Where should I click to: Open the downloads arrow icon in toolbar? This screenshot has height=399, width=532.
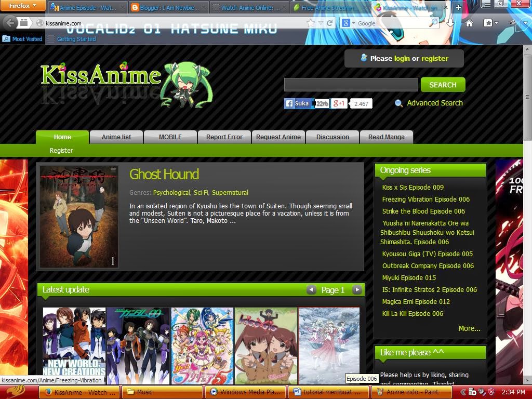tap(450, 23)
